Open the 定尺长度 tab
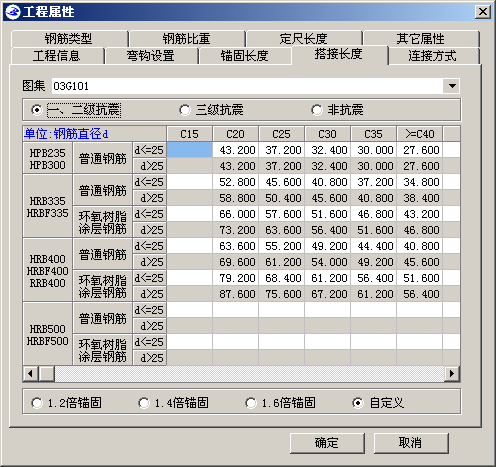Image resolution: width=496 pixels, height=467 pixels. 304,39
